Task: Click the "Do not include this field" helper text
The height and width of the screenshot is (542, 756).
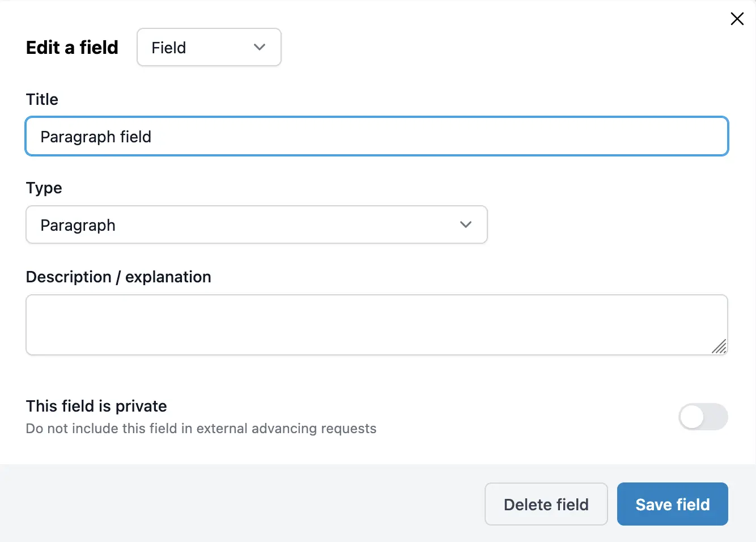Action: click(x=201, y=429)
